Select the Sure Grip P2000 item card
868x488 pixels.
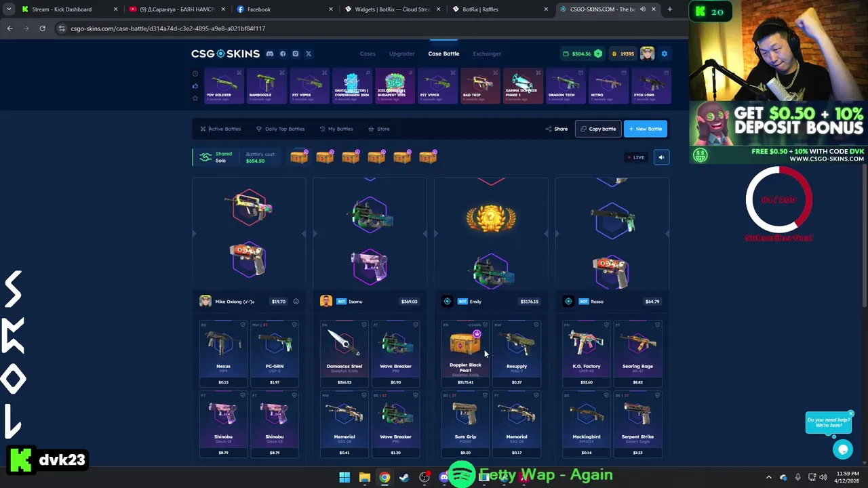tap(465, 425)
